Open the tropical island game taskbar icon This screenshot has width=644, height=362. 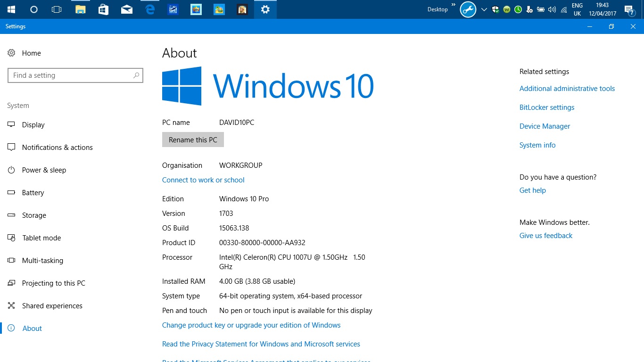tap(219, 9)
